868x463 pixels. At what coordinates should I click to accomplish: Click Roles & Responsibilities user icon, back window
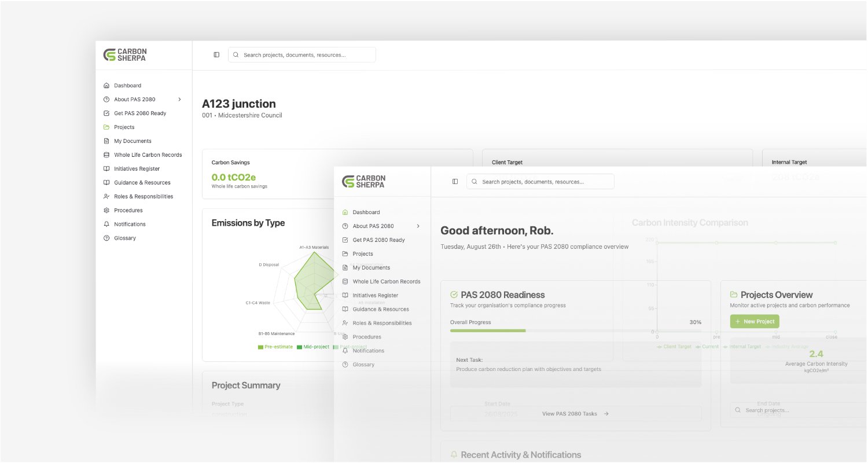[x=106, y=197]
